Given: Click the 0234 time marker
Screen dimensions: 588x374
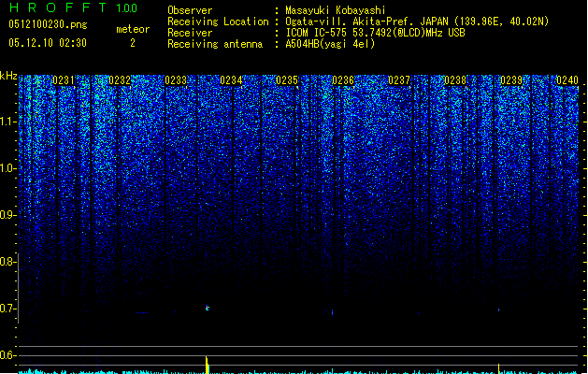Looking at the screenshot, I should 231,80.
